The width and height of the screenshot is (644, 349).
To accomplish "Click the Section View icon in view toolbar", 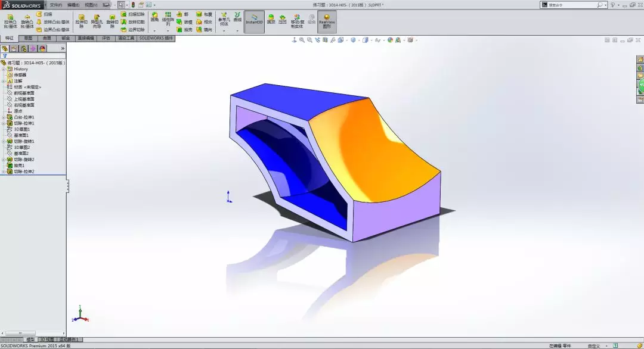I will point(326,40).
